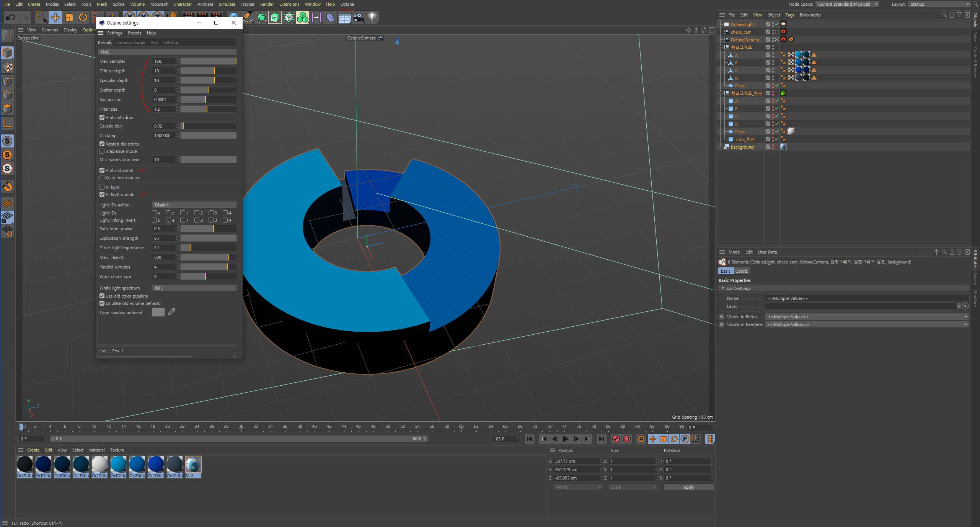Click the Apply button in coordinates
Viewport: 980px width, 527px height.
688,487
